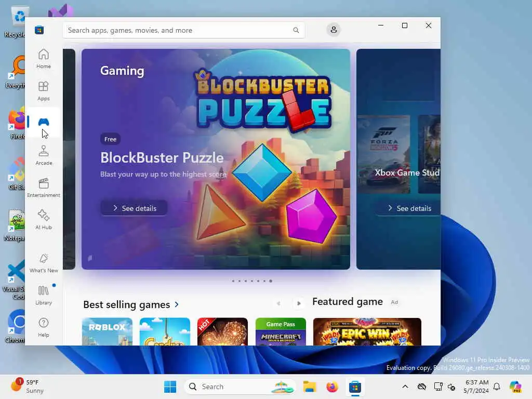Open the Library section
This screenshot has width=532, height=399.
coord(44,295)
